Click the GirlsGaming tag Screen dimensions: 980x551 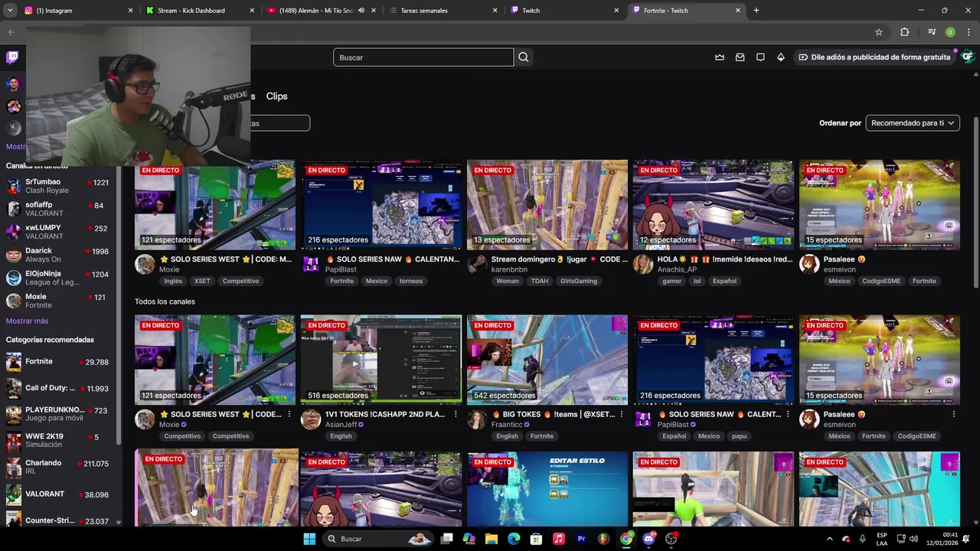pos(579,281)
